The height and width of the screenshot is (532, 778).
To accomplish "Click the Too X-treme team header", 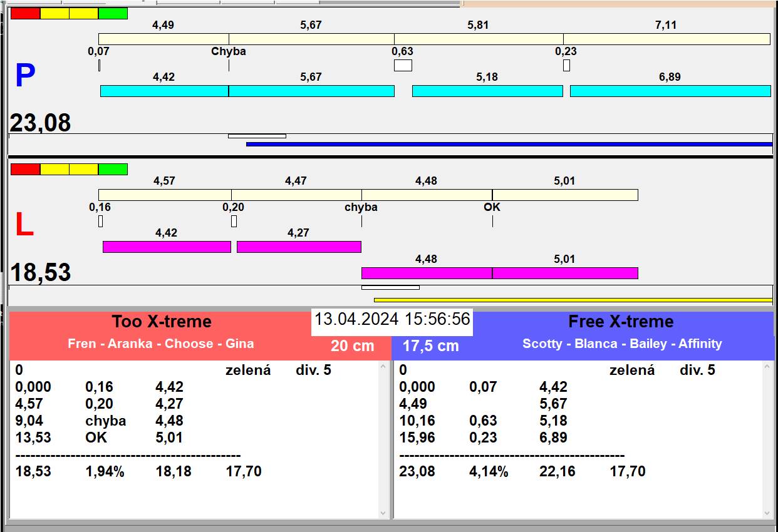I will pos(162,322).
